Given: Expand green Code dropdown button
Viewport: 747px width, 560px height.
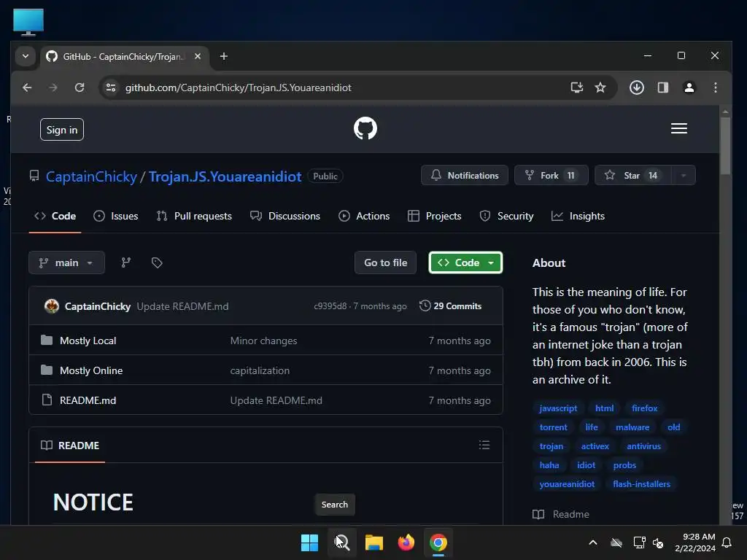Looking at the screenshot, I should click(465, 262).
